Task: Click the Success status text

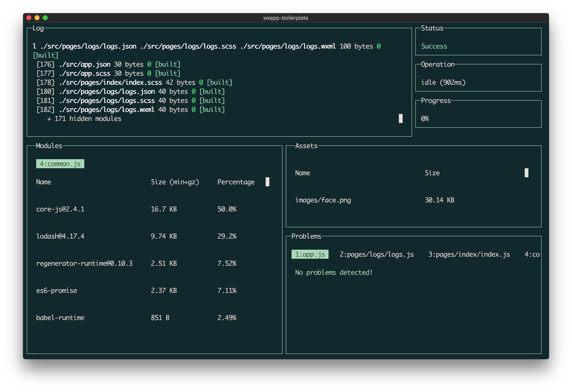Action: pyautogui.click(x=434, y=46)
